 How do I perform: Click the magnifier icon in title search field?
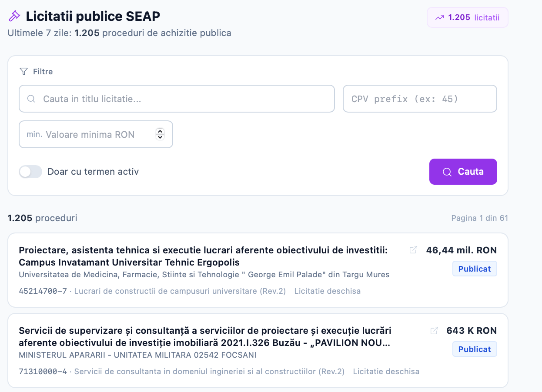coord(31,99)
